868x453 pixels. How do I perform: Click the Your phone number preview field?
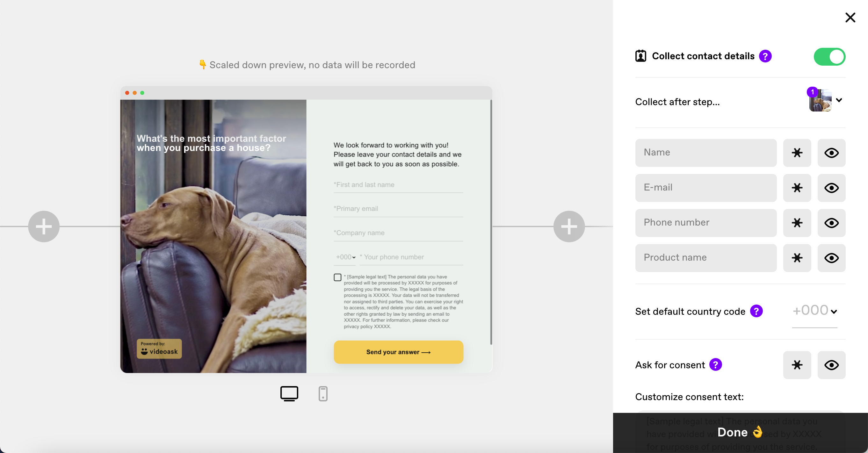(x=411, y=257)
